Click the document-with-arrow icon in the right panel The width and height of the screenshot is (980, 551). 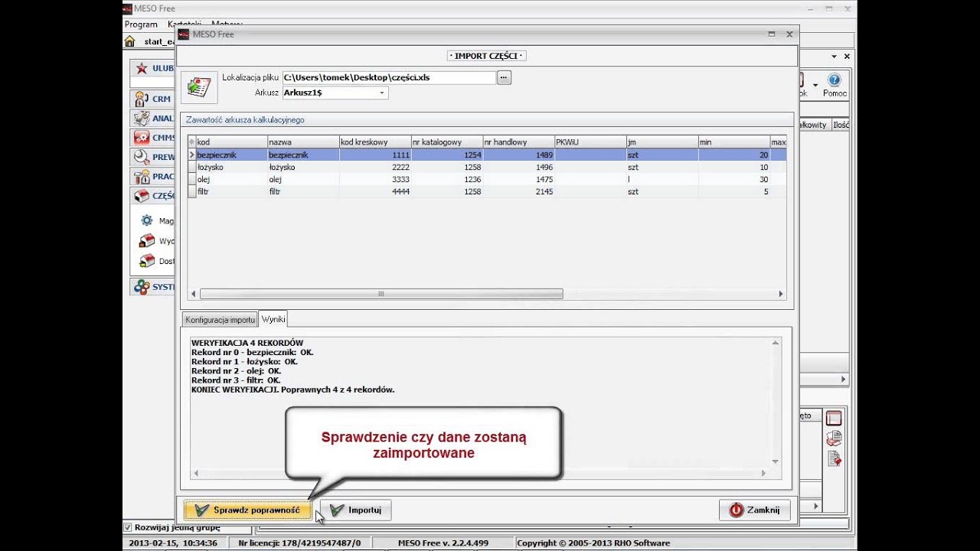834,458
